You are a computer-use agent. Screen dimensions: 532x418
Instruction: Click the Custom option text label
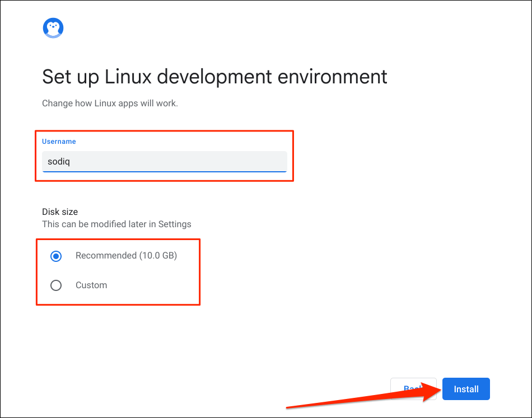point(91,285)
